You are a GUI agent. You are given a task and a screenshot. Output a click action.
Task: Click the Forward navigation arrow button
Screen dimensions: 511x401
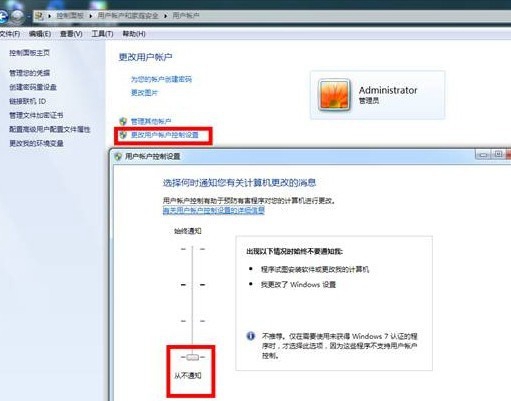pos(17,16)
